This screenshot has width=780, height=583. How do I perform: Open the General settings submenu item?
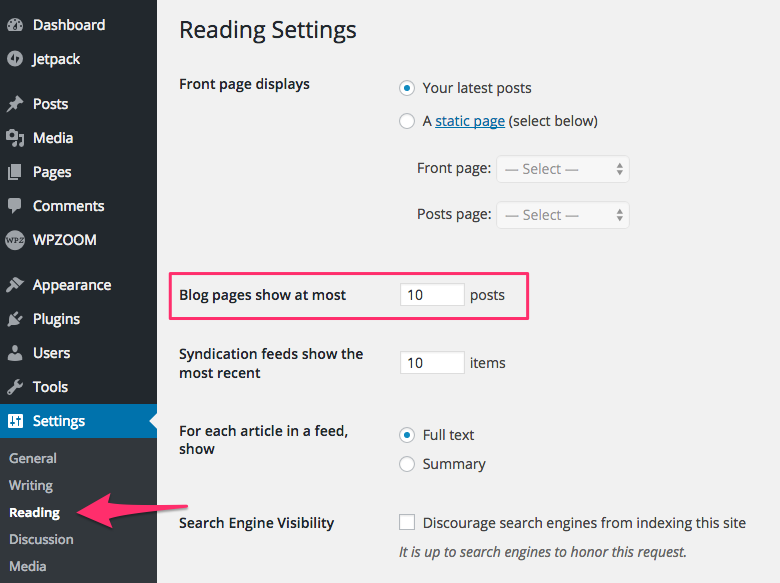(33, 458)
